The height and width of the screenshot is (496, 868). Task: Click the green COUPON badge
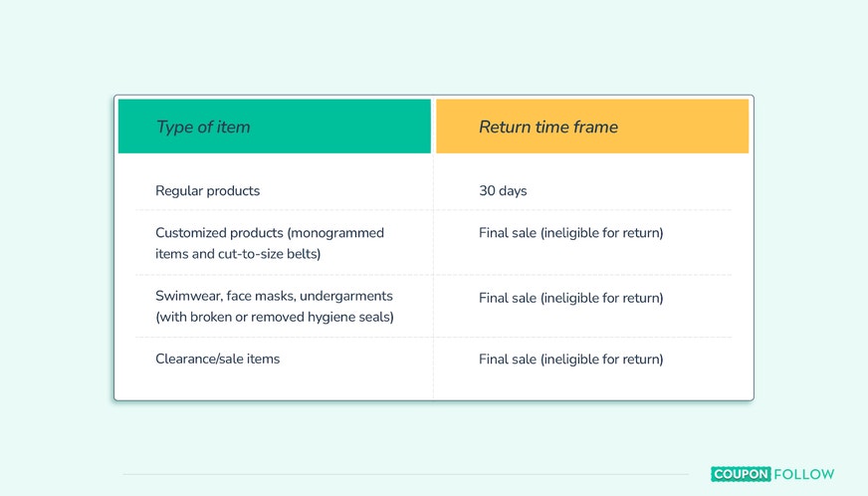[x=742, y=474]
